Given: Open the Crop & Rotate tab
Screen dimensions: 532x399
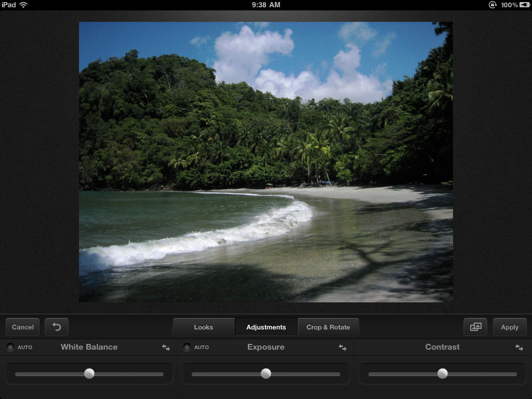Looking at the screenshot, I should 328,327.
